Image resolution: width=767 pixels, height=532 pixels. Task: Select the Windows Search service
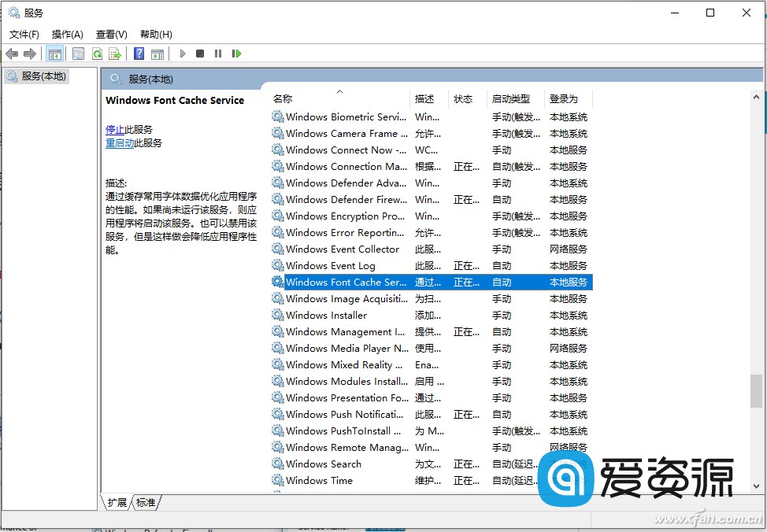click(323, 464)
